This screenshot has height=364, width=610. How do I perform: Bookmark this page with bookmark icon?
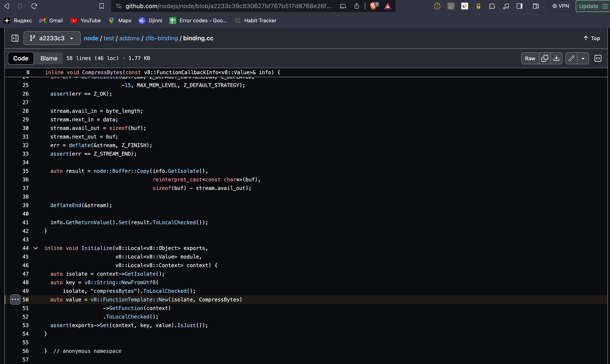101,6
